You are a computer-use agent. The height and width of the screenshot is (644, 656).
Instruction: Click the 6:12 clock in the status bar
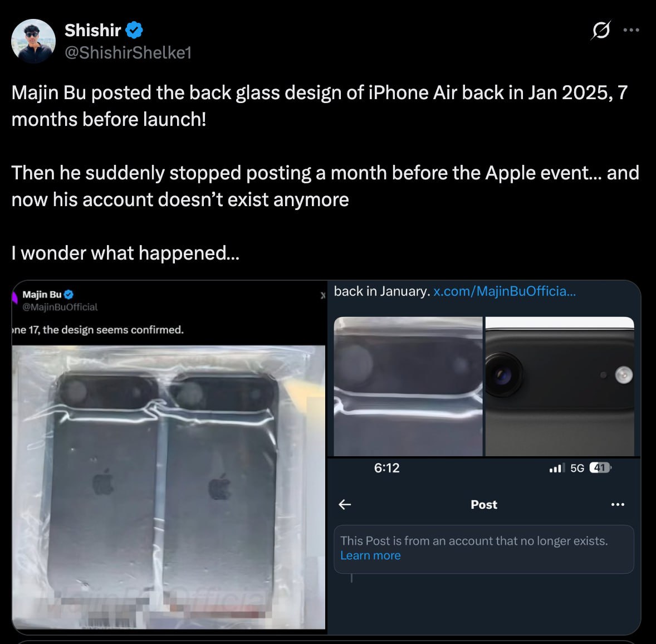[x=386, y=468]
